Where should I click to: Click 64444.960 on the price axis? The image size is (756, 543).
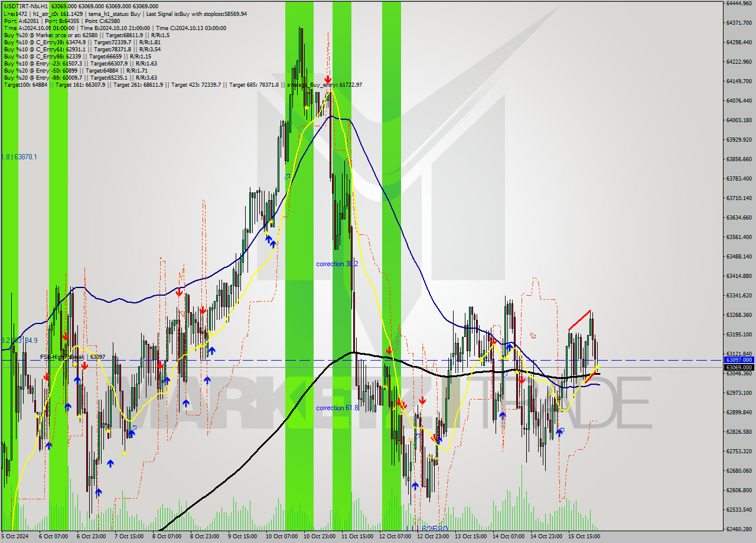(739, 3)
